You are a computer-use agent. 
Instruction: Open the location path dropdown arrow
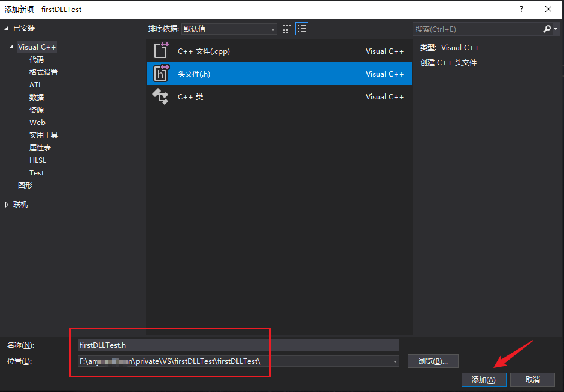[395, 361]
